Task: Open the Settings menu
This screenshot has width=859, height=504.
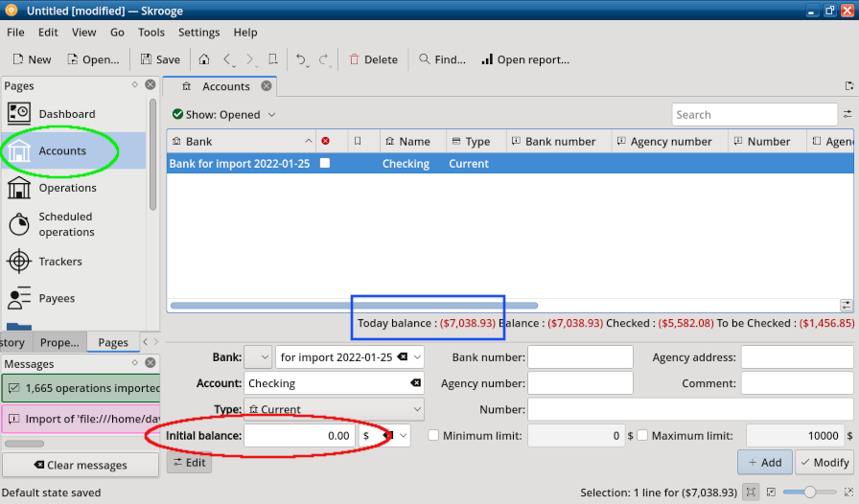Action: 198,33
